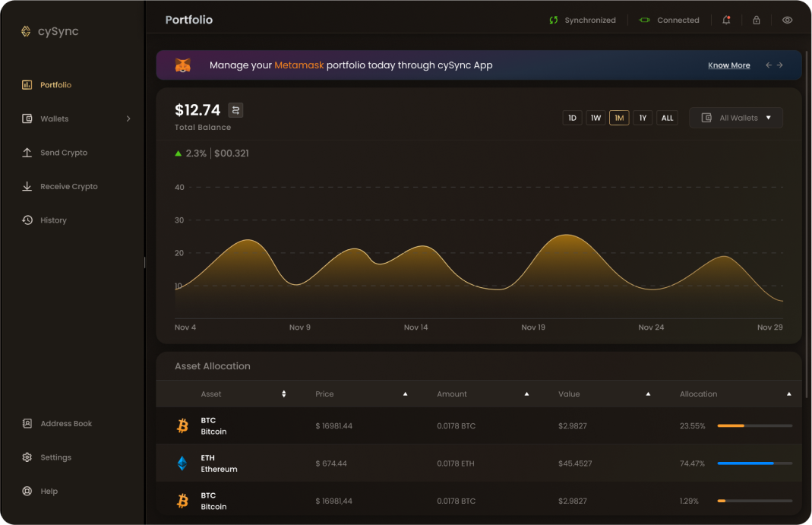Image resolution: width=812 pixels, height=525 pixels.
Task: Toggle balance visibility with eye icon
Action: tap(787, 21)
